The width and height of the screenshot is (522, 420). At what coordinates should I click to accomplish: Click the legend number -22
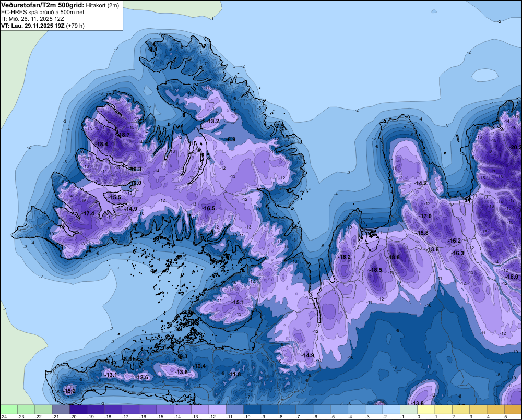tap(38, 417)
